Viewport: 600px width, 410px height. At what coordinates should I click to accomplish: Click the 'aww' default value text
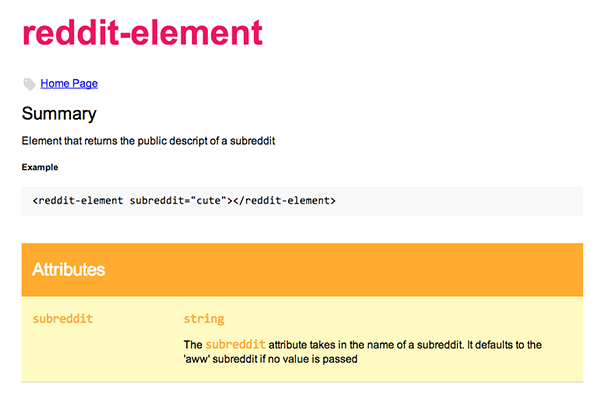click(196, 359)
